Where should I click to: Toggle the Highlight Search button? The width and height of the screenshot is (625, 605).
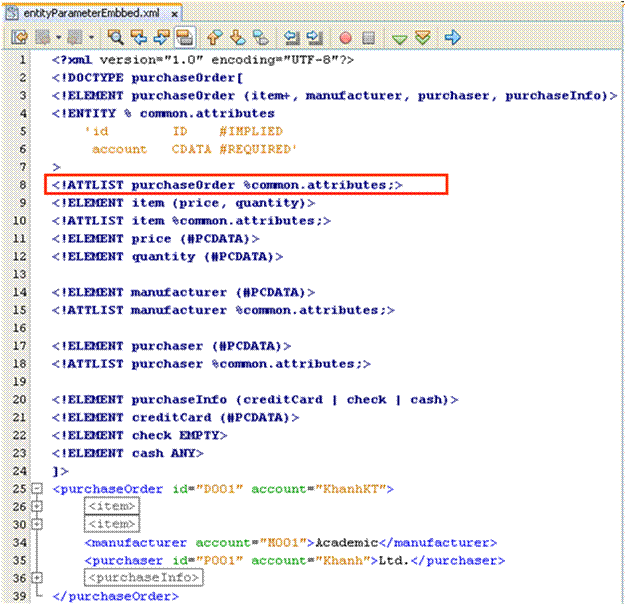pos(185,38)
